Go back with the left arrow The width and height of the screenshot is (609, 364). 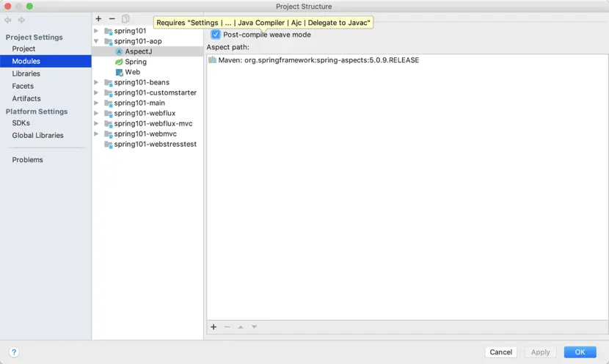[8, 20]
